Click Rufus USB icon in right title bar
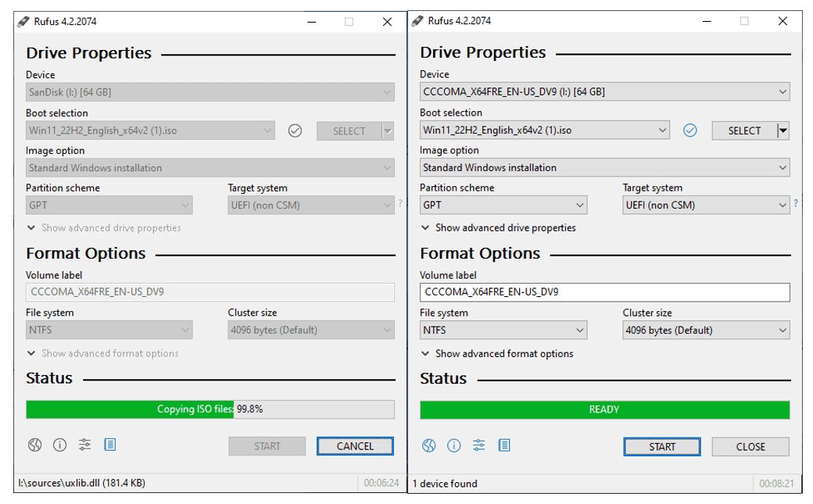The height and width of the screenshot is (504, 813). click(417, 21)
